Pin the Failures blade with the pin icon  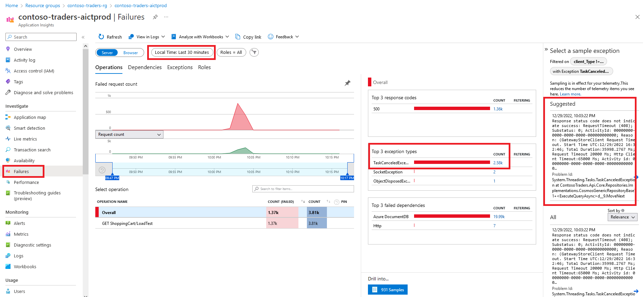click(x=155, y=17)
